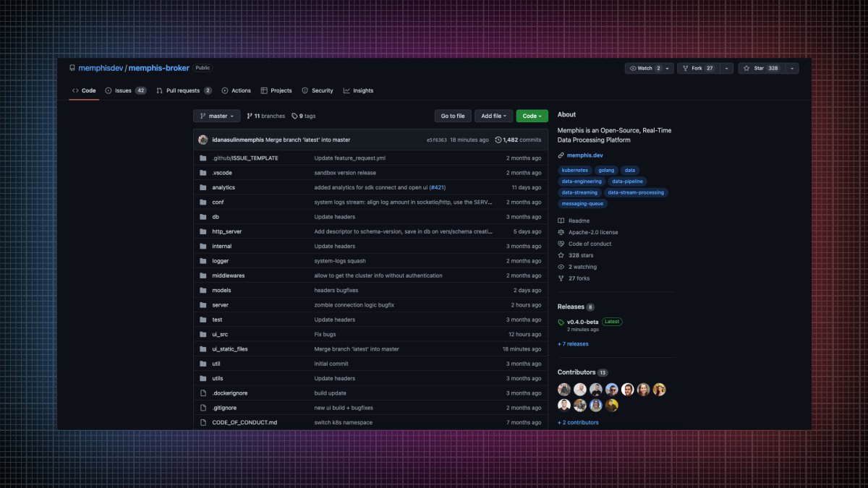Open the .github/ISSUE_TEMPLATE folder
868x488 pixels.
(245, 158)
